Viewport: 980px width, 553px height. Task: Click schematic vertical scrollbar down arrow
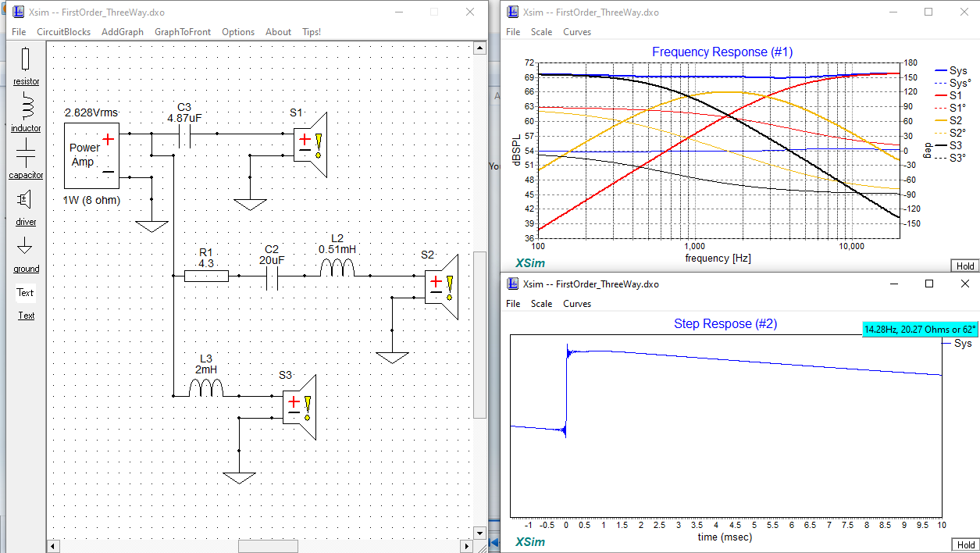pyautogui.click(x=480, y=533)
